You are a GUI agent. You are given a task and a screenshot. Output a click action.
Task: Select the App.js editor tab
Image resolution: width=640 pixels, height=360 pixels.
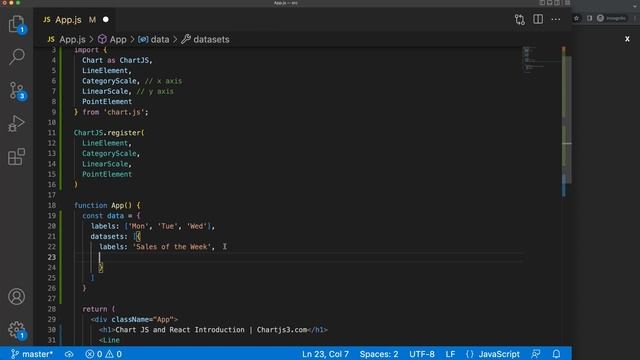[x=76, y=20]
